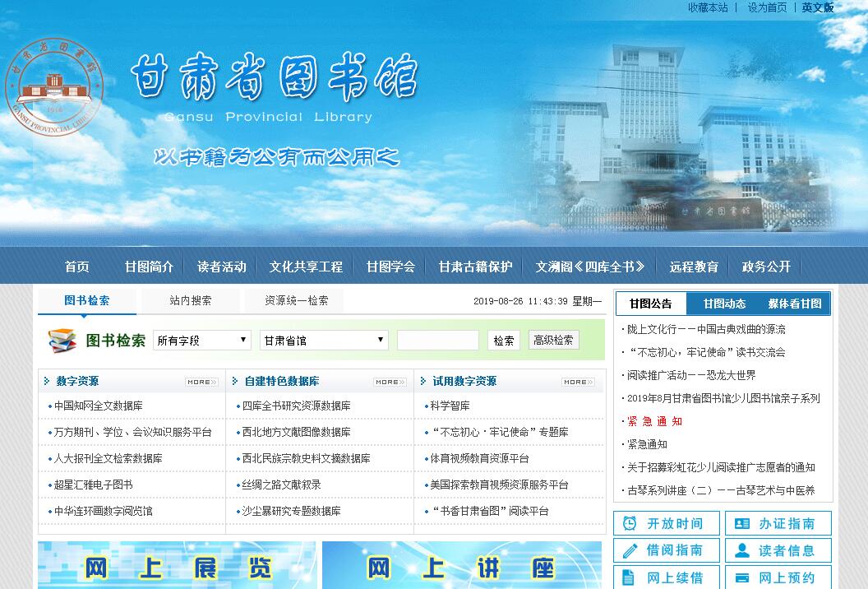Open notice 关于招募彩虹花少儿阅读推广志愿者的通知
The height and width of the screenshot is (589, 868).
click(722, 467)
